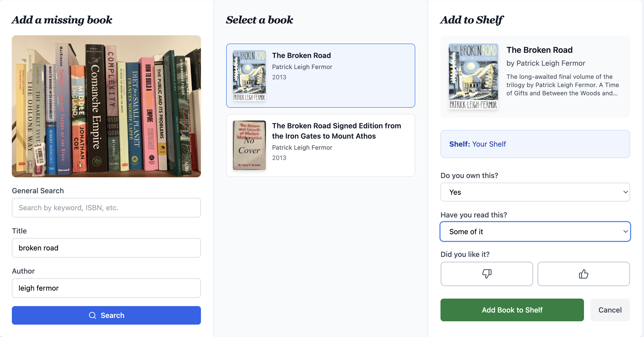Change 'Some of it' to another read status
This screenshot has width=644, height=337.
pos(535,231)
